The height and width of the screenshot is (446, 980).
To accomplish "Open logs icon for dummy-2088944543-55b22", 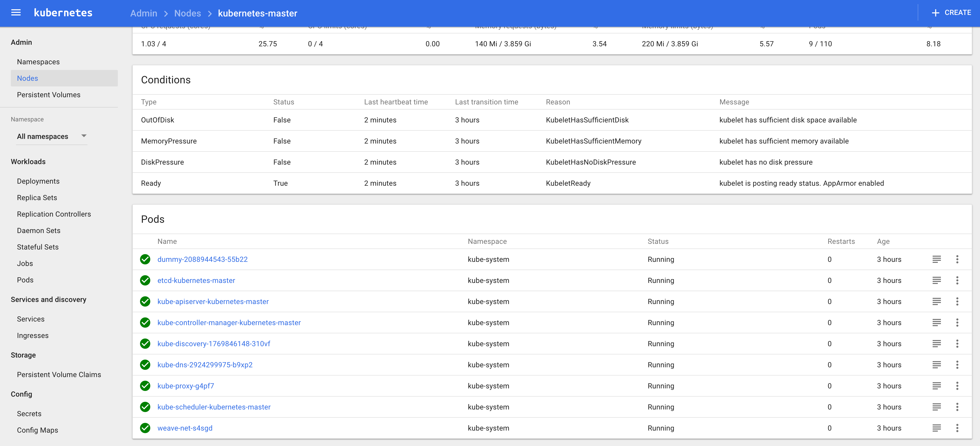I will click(937, 259).
